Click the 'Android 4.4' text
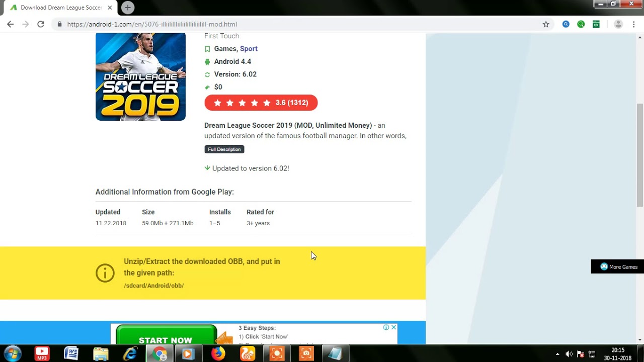The height and width of the screenshot is (362, 644). pos(232,61)
